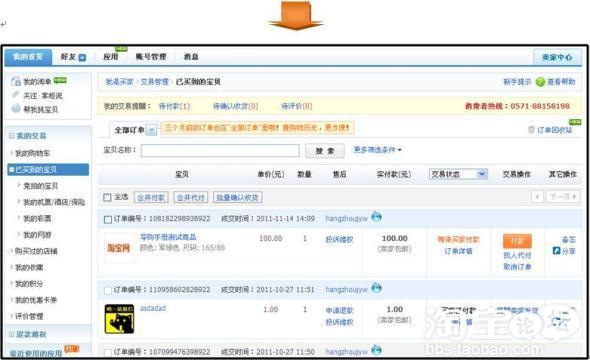Check the box for order 110958602828922

[x=108, y=290]
